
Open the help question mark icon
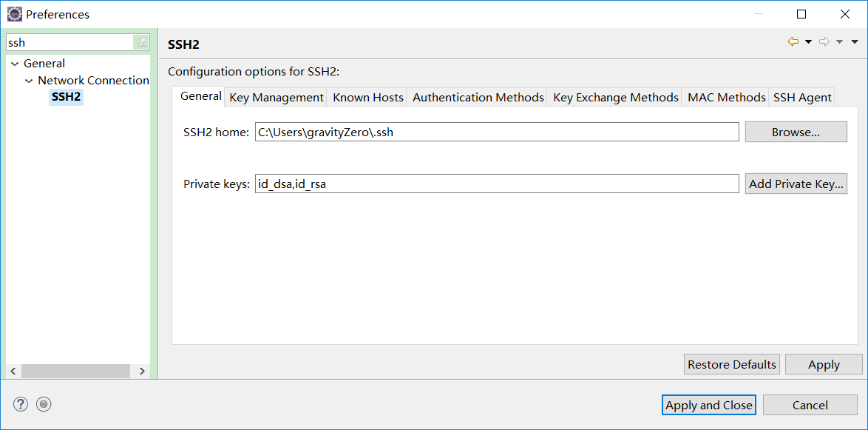tap(21, 404)
